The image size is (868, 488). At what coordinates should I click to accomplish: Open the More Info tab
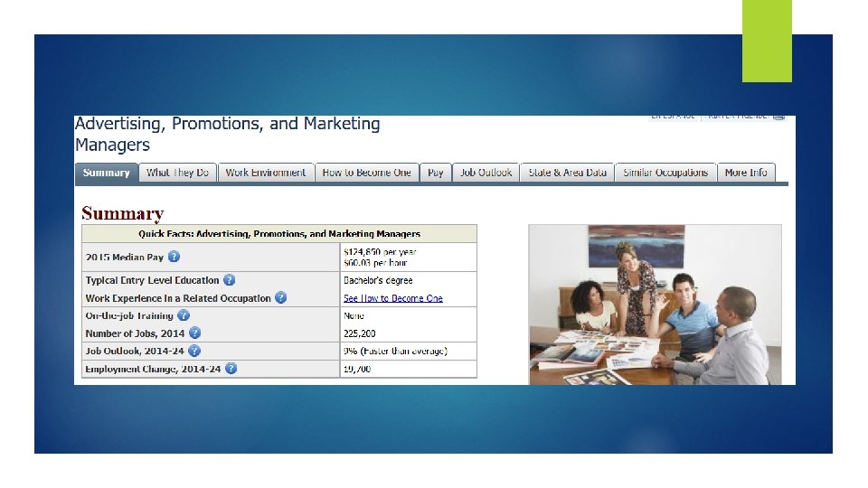pos(746,173)
